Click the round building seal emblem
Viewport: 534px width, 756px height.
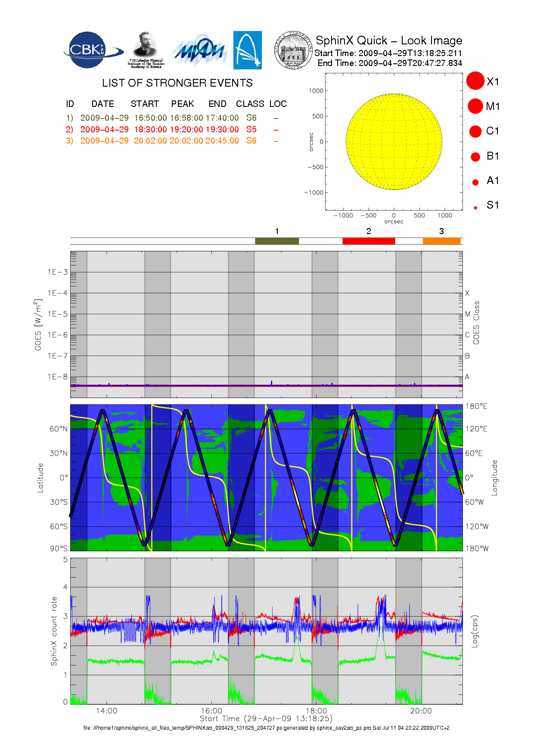[293, 50]
